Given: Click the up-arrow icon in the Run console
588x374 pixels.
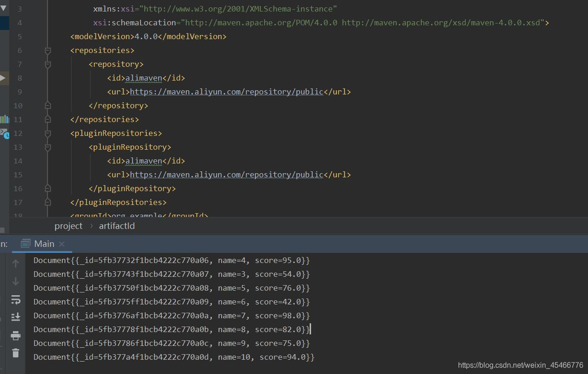Looking at the screenshot, I should click(x=16, y=263).
